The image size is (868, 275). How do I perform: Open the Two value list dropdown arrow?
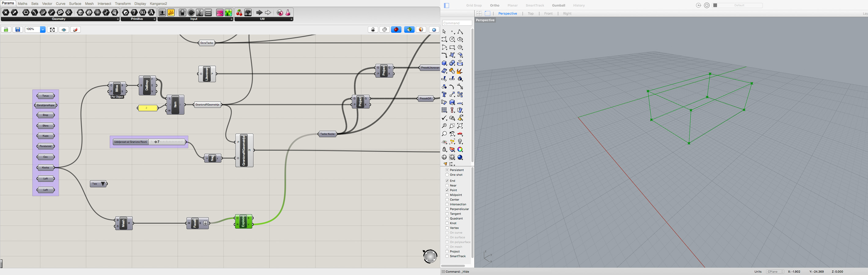(103, 184)
